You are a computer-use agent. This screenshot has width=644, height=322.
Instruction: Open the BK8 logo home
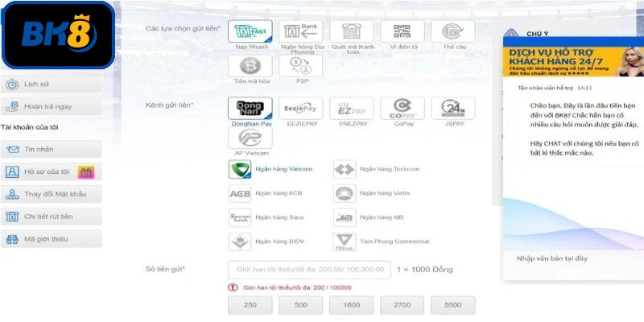coord(58,35)
